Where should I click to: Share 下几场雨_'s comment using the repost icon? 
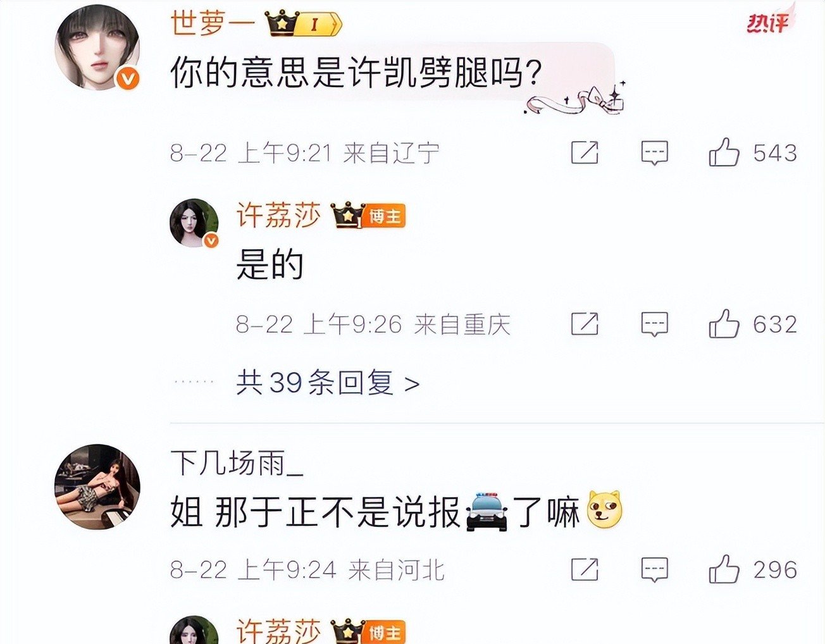[x=585, y=569]
